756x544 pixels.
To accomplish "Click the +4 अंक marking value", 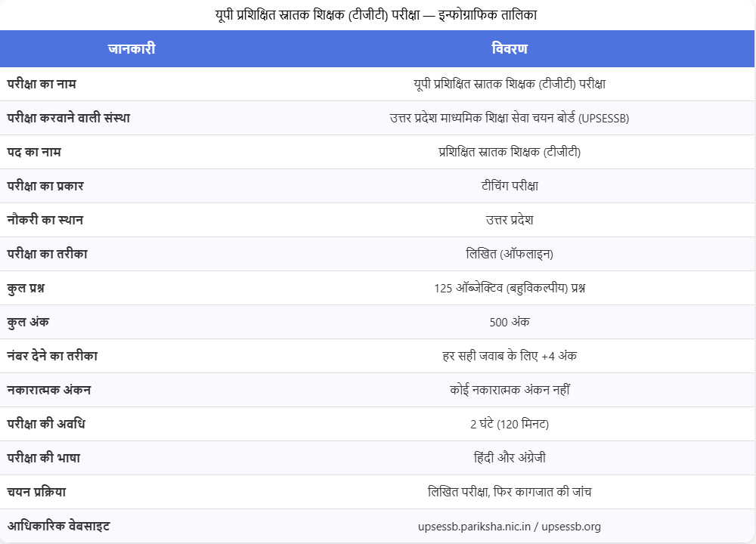I will (509, 356).
